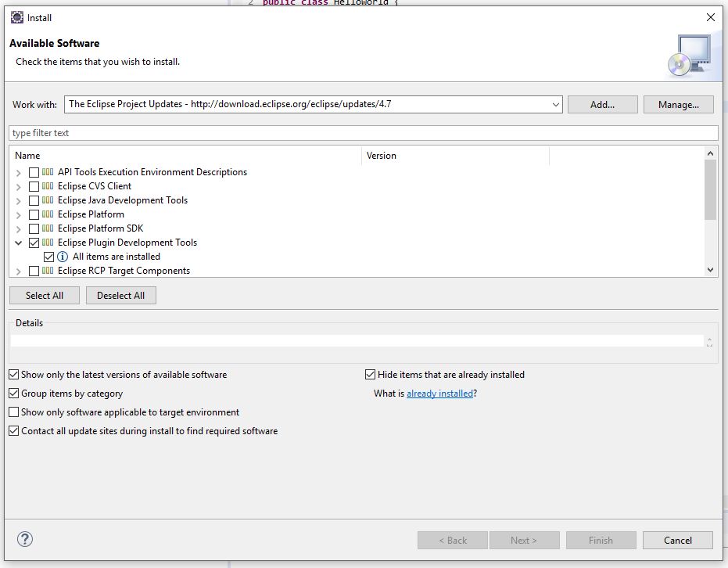The height and width of the screenshot is (568, 728).
Task: Select the Eclipse Platform SDK row label
Action: tap(100, 228)
